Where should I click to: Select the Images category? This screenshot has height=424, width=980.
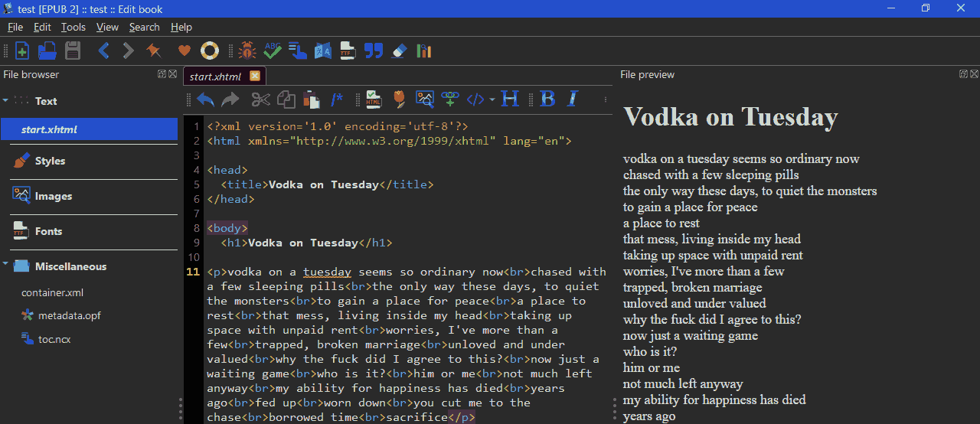(54, 196)
